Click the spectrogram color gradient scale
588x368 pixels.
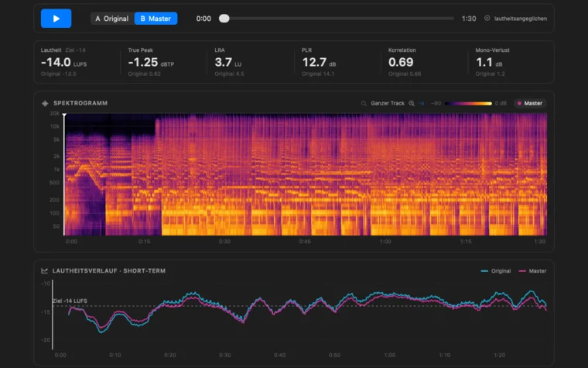tap(468, 103)
